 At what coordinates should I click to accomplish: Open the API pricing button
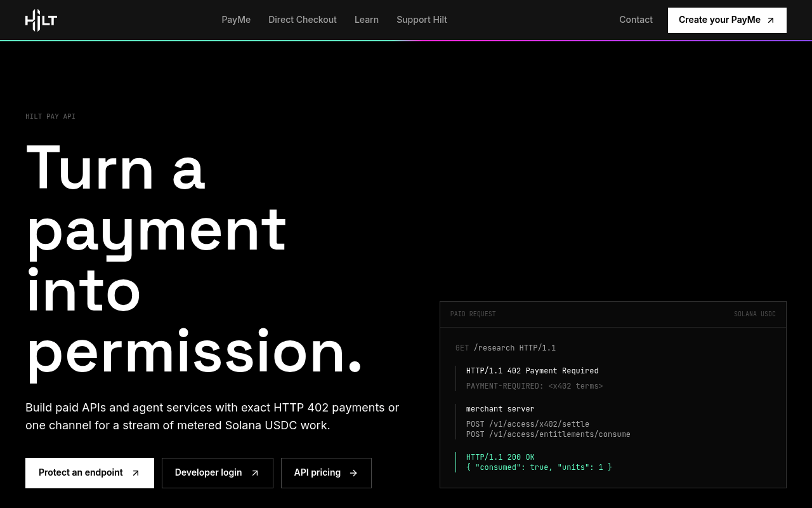click(x=326, y=473)
